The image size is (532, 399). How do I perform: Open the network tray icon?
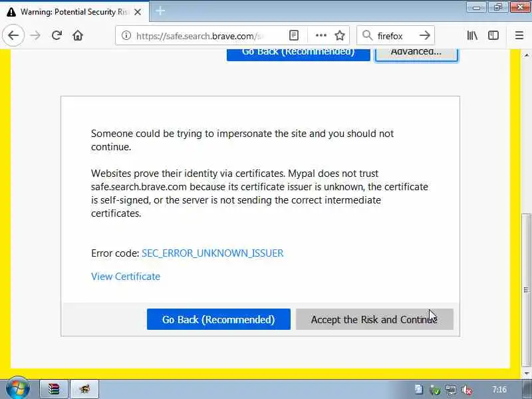451,390
